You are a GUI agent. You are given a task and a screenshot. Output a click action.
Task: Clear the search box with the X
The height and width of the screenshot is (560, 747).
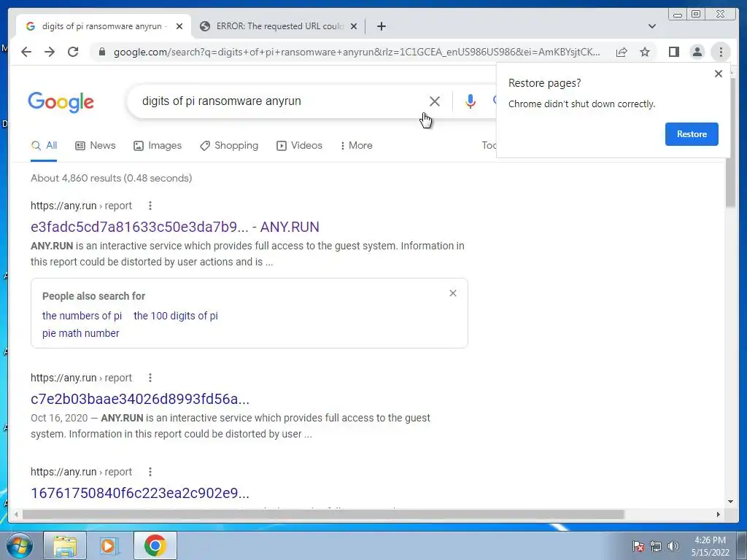pos(435,101)
